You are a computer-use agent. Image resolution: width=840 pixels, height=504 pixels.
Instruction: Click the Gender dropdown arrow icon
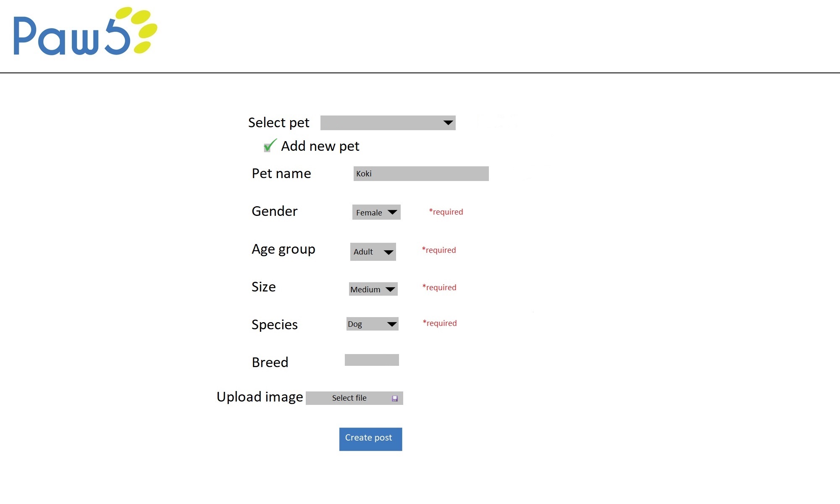pos(392,212)
